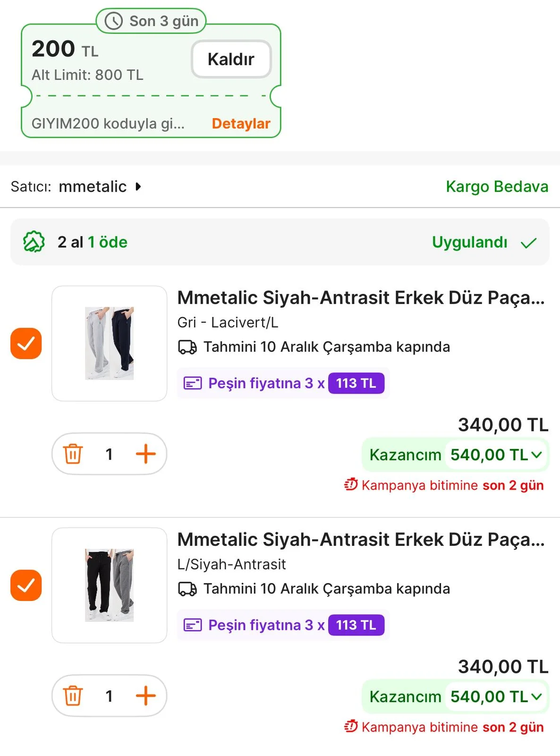Remove the L/Siyah-Antrasit item with trash icon

73,696
